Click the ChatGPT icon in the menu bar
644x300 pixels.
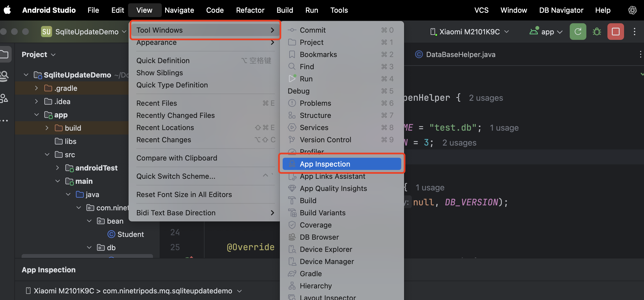[632, 10]
